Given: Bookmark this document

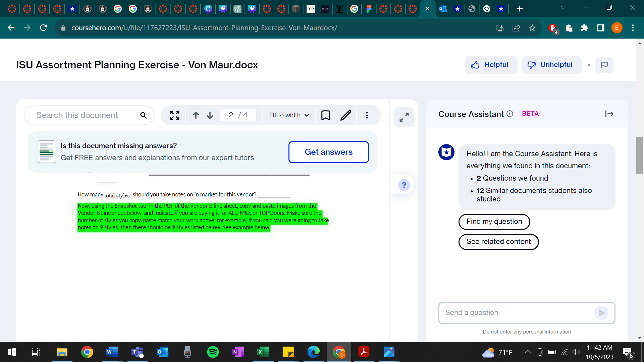Looking at the screenshot, I should point(326,115).
